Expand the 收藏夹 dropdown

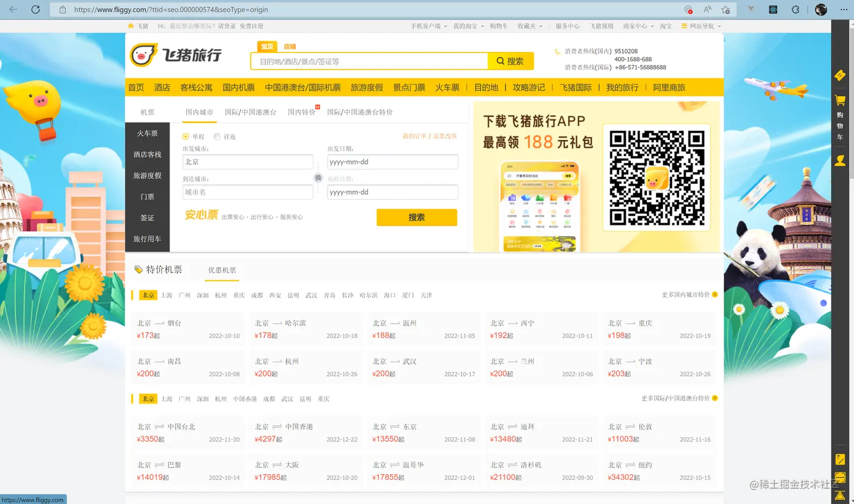[x=530, y=26]
